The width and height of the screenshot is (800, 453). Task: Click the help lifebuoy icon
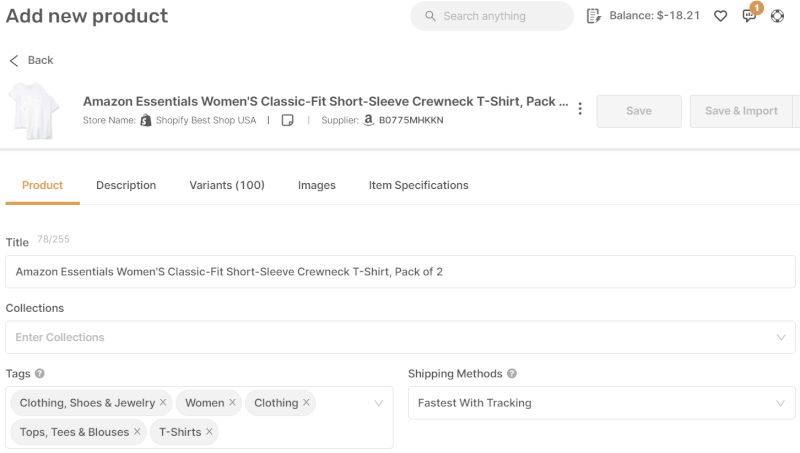coord(778,16)
